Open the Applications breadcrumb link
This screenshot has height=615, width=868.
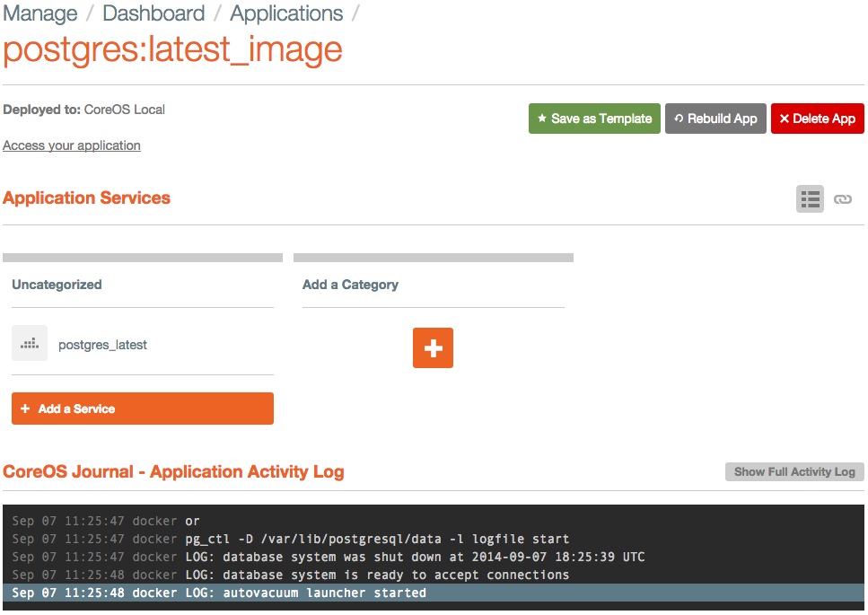(286, 13)
